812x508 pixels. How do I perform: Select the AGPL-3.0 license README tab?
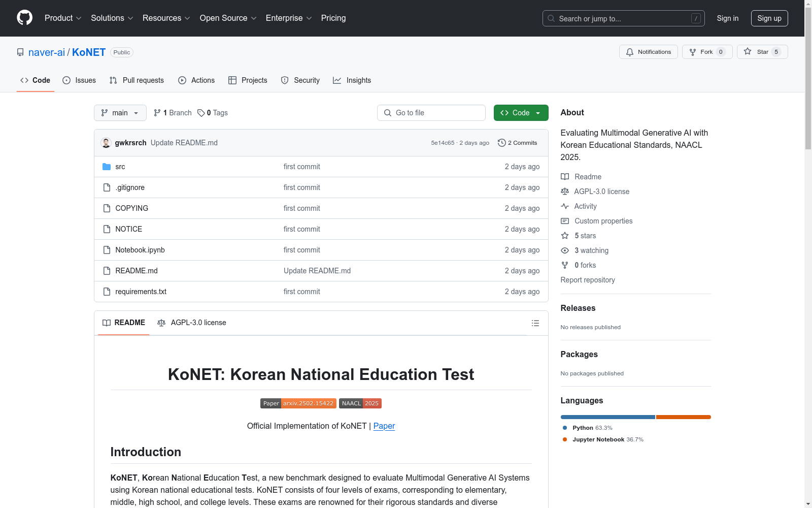pos(192,323)
